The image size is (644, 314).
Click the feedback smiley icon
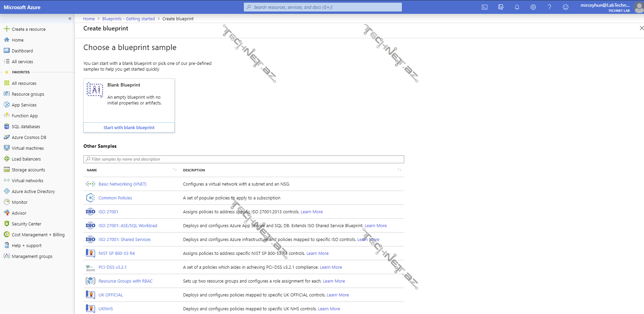[566, 7]
